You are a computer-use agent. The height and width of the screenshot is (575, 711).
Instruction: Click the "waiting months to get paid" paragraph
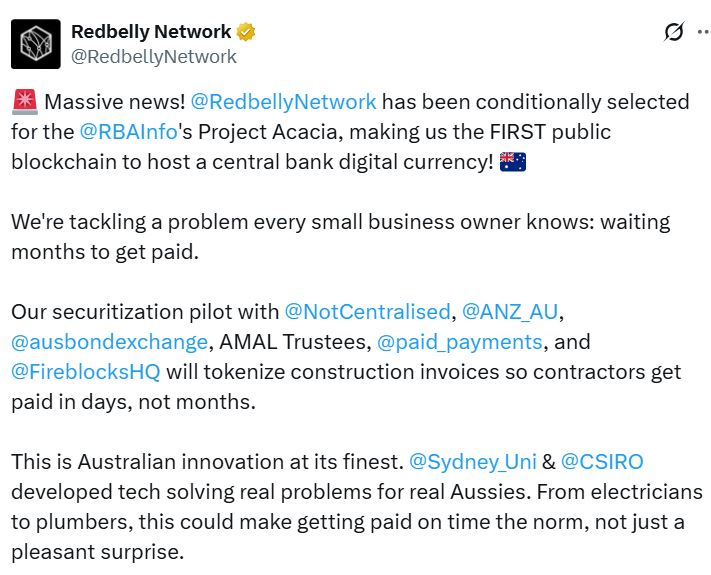coord(340,236)
